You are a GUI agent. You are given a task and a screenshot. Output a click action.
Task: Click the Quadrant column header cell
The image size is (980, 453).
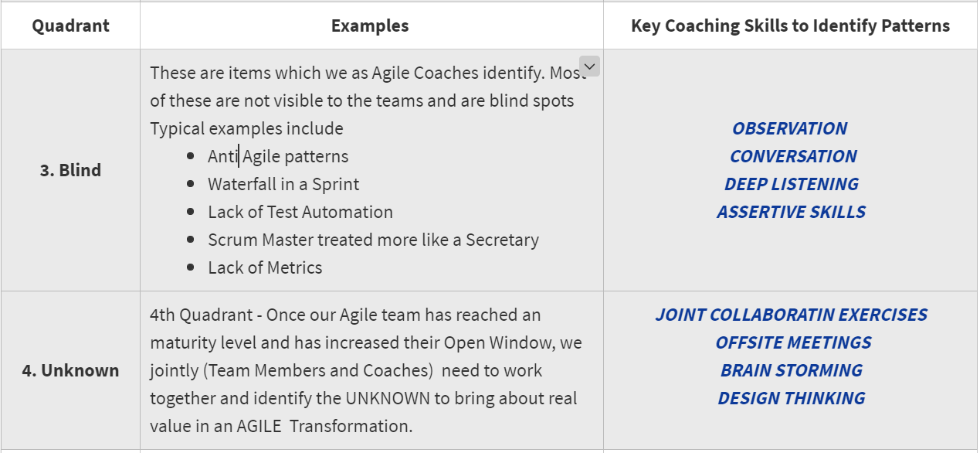70,26
